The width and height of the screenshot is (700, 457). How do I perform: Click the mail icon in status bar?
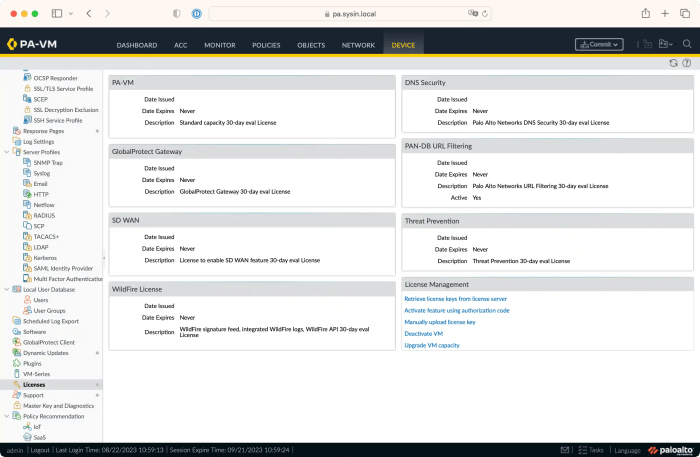(x=565, y=450)
